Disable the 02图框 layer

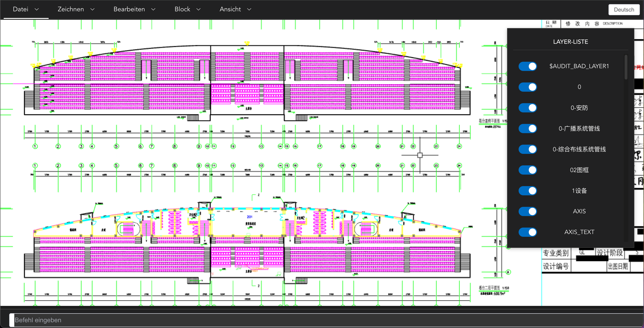(528, 170)
